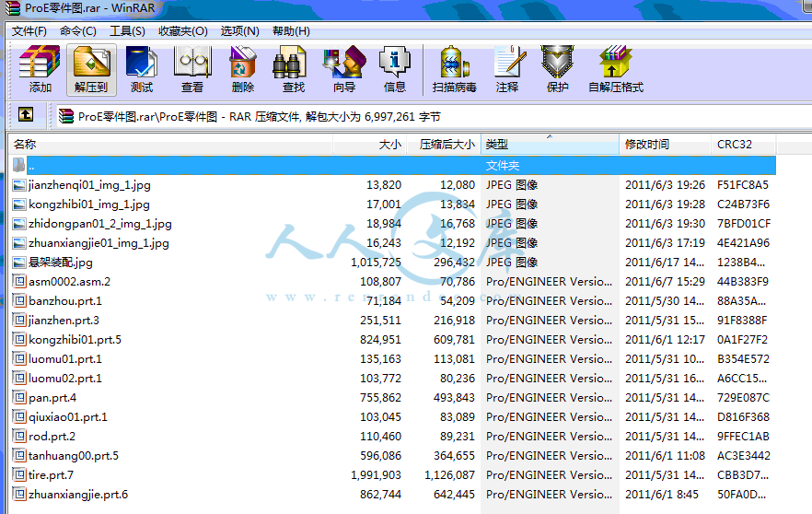Viewport: 812px width, 514px height.
Task: Click size value 1,015,725
Action: (x=376, y=263)
